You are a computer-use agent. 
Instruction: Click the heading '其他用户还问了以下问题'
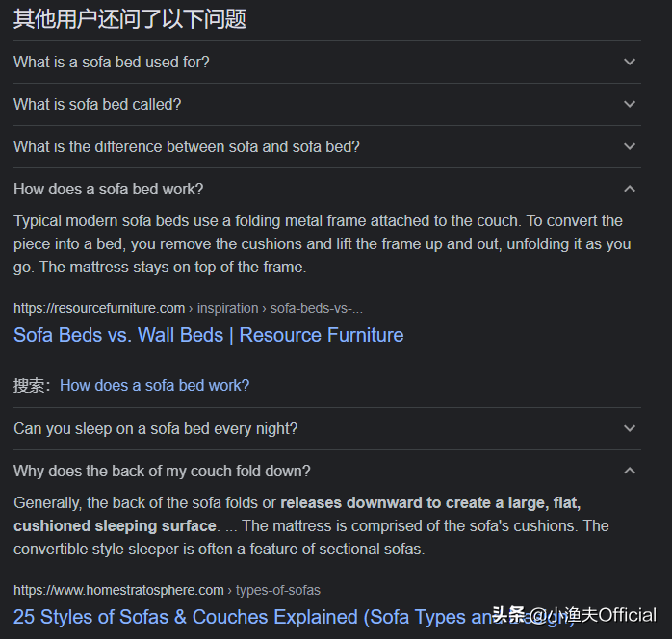(x=130, y=19)
